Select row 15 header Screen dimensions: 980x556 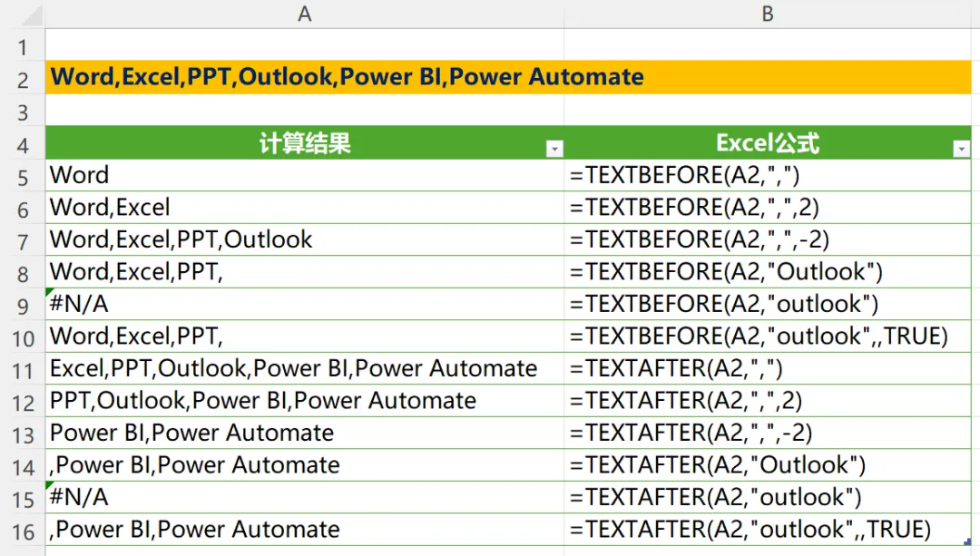point(23,500)
